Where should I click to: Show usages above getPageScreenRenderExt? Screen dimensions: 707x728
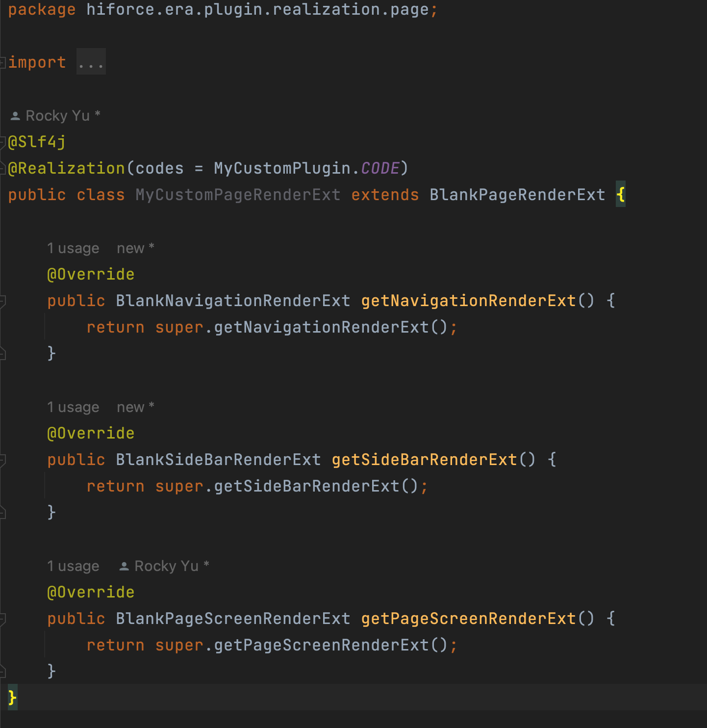click(x=73, y=566)
